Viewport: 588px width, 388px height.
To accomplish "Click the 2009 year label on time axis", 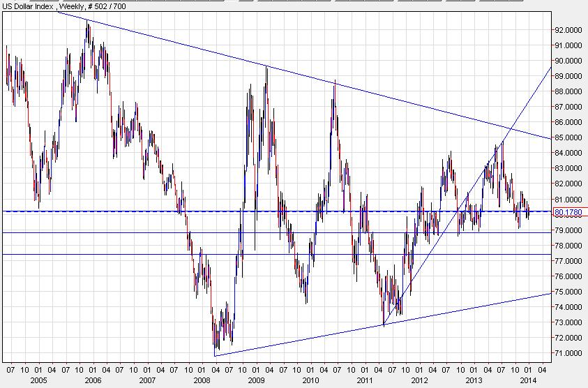I will tap(256, 380).
